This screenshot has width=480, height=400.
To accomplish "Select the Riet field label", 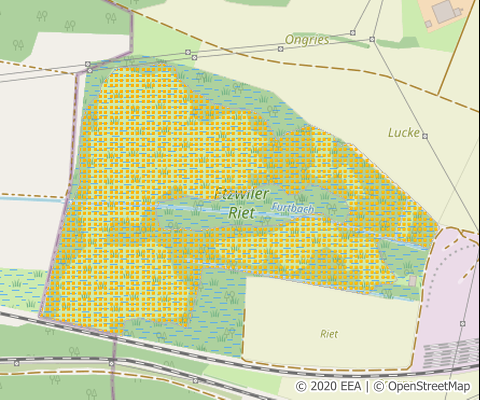I will tap(329, 334).
